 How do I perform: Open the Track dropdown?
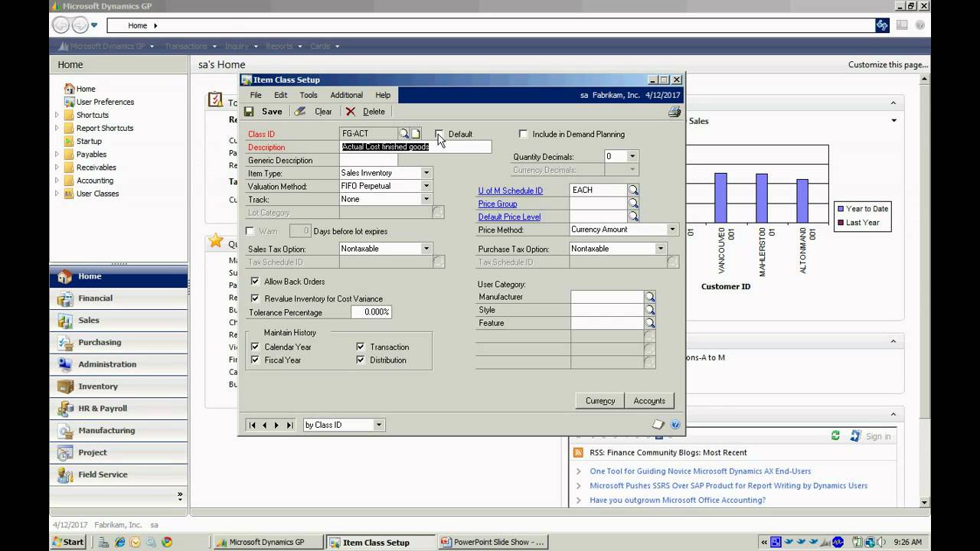click(x=426, y=199)
